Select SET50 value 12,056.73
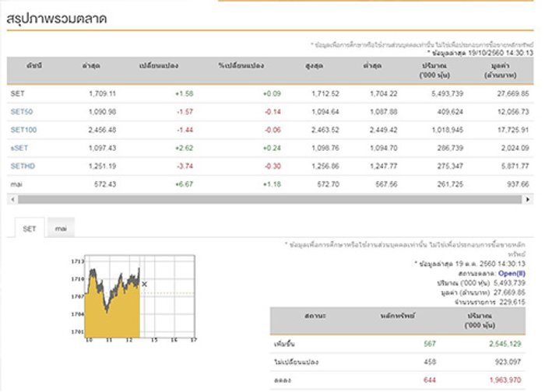The image size is (545, 392). 513,112
